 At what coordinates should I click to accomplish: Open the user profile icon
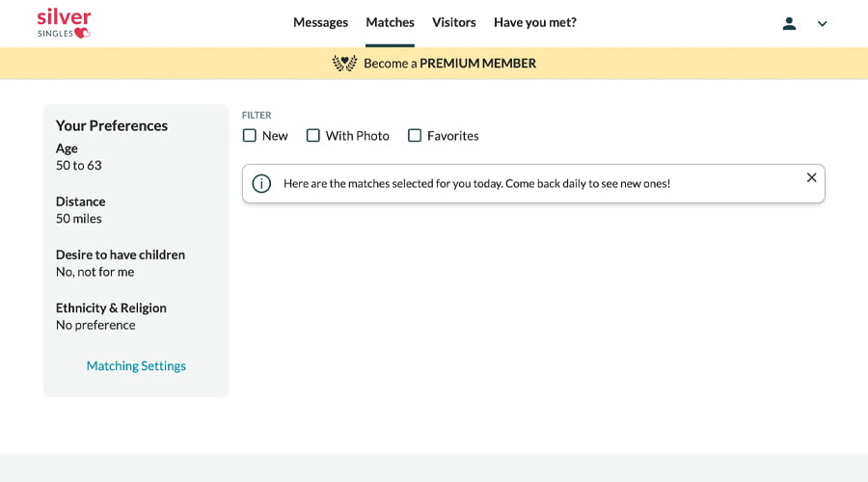[x=789, y=23]
